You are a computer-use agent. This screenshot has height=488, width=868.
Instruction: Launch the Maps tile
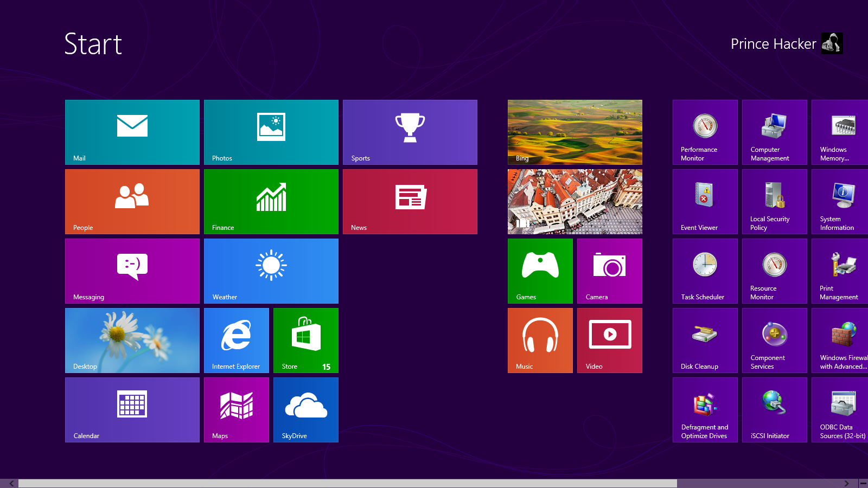(x=237, y=410)
